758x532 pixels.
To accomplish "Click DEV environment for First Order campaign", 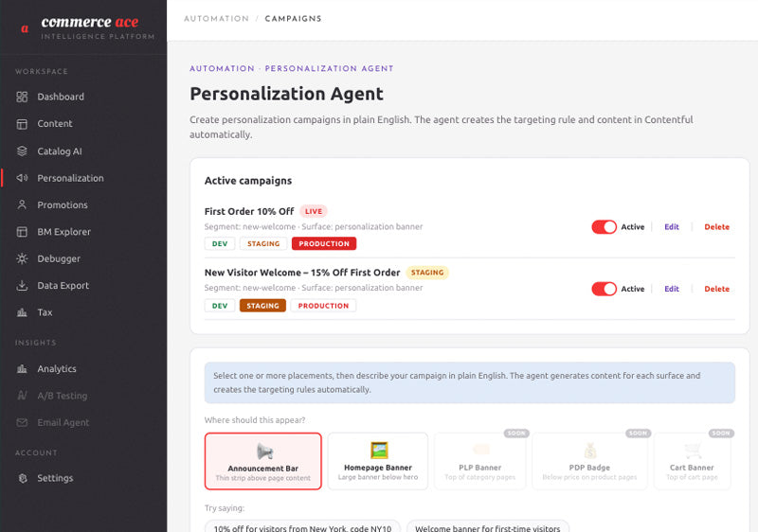I will tap(220, 244).
